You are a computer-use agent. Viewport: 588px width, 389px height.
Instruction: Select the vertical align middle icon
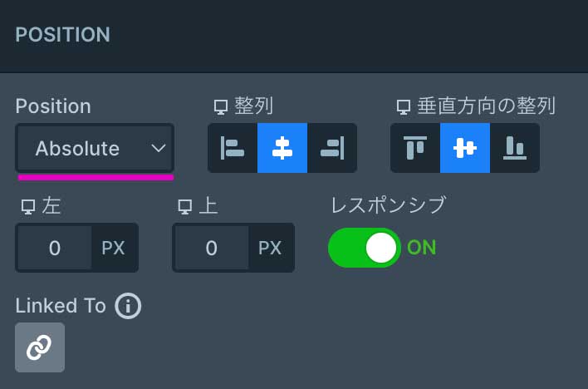click(x=465, y=148)
